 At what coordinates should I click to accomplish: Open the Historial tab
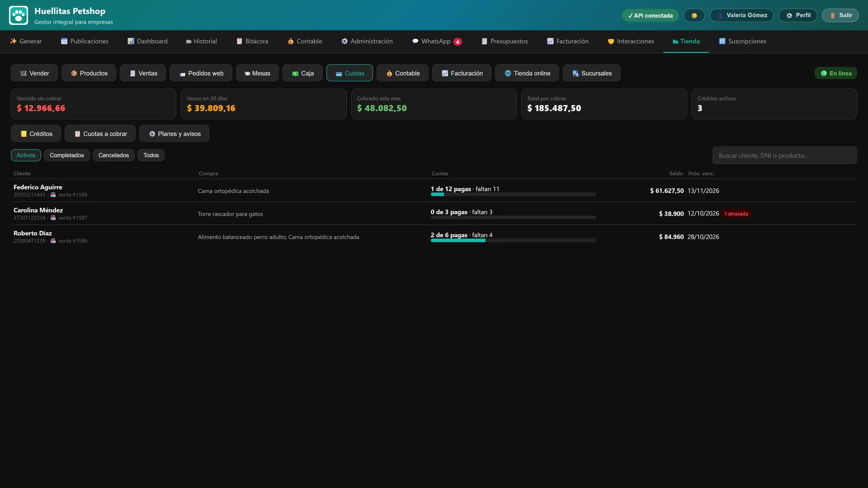click(x=201, y=41)
